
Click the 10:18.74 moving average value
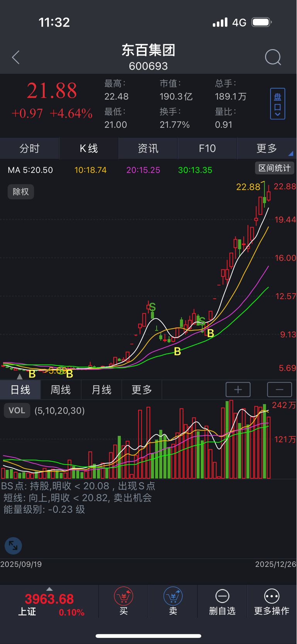click(x=90, y=170)
